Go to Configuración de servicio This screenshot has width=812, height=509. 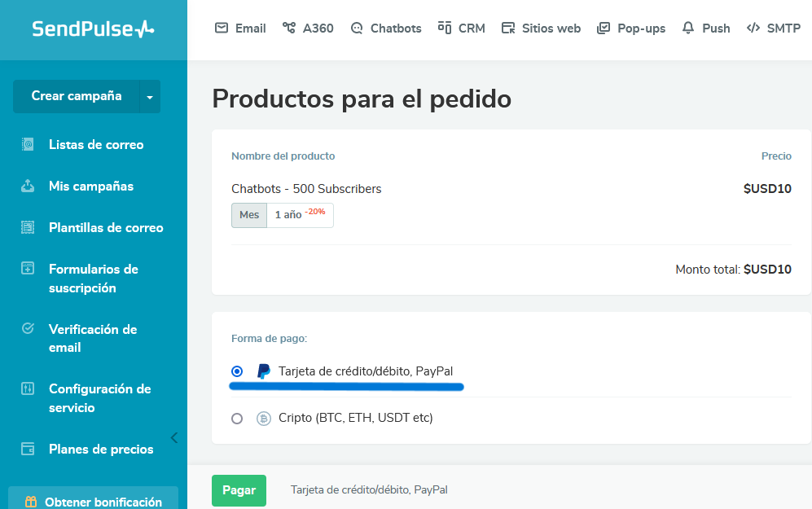click(100, 398)
